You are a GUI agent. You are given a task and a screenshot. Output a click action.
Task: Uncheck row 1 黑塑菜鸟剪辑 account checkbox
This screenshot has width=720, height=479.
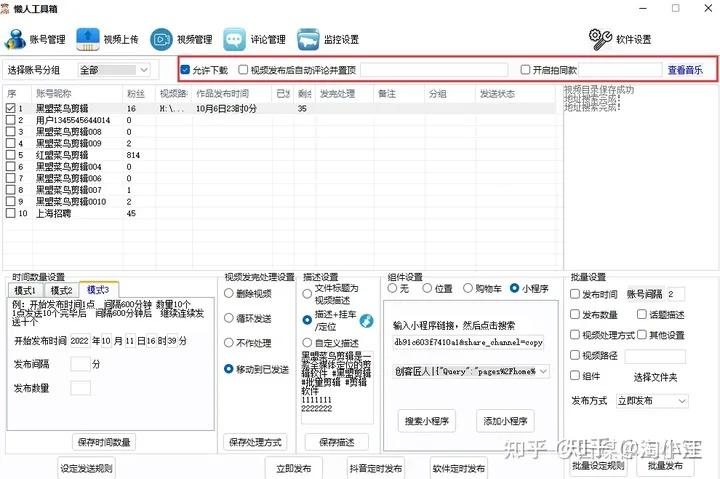pyautogui.click(x=11, y=108)
